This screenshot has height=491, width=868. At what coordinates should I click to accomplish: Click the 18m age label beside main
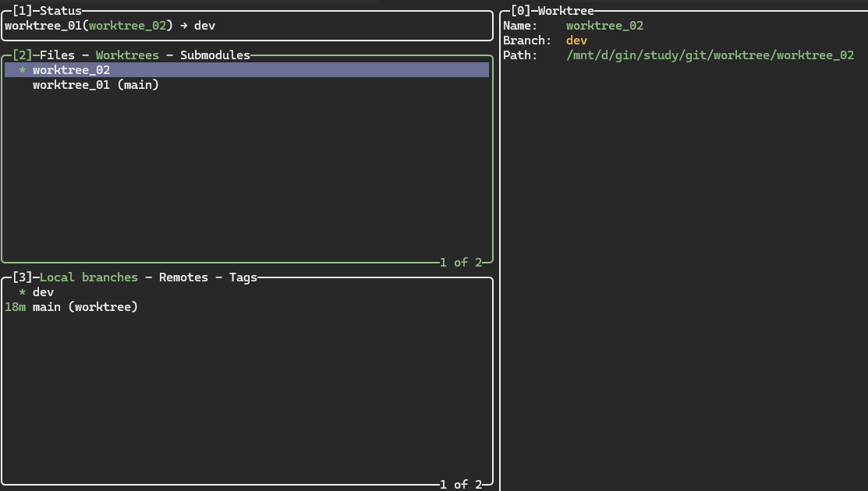(x=16, y=307)
